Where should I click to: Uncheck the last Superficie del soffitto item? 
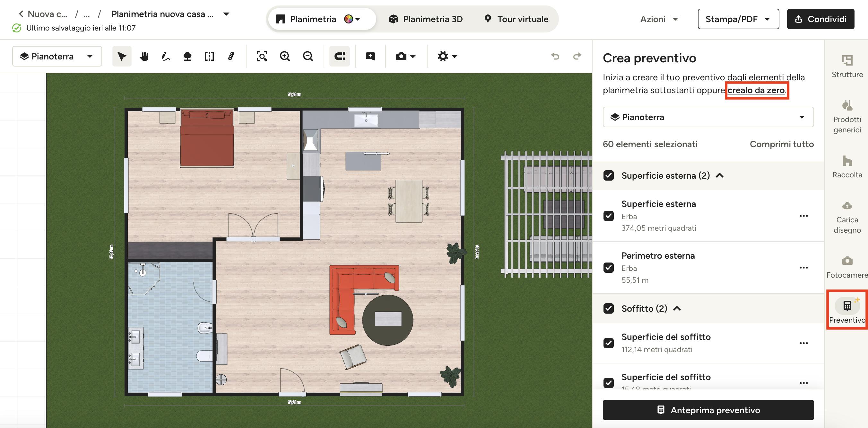click(609, 383)
